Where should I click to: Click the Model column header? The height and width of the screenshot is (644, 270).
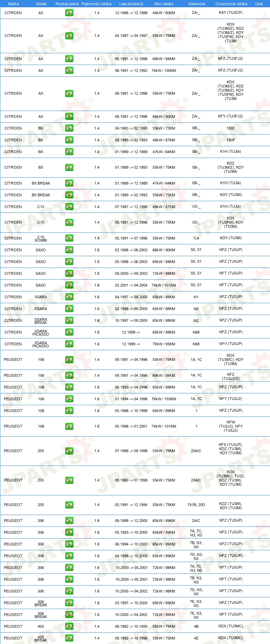[41, 4]
